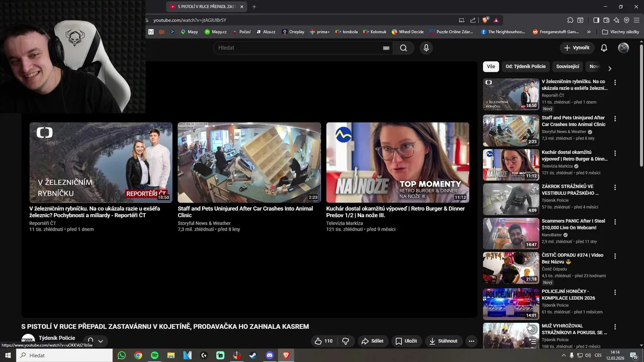Close the current YouTube browser tab
Image resolution: width=644 pixels, height=362 pixels.
[242, 7]
